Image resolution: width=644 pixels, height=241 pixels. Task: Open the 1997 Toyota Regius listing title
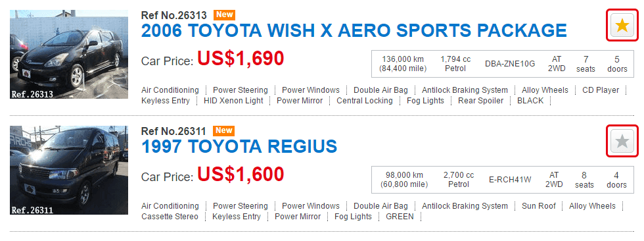[x=239, y=146]
